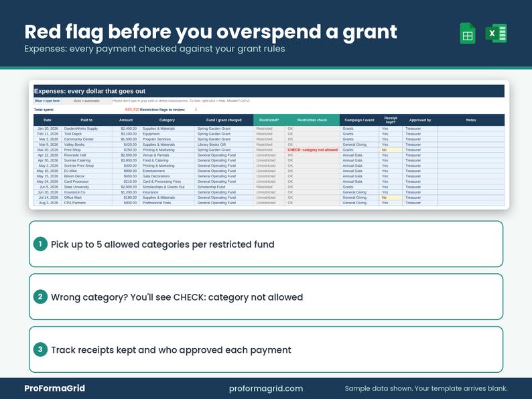The height and width of the screenshot is (399, 532).
Task: Select the GardenWorks Supply payee cell
Action: pos(86,129)
